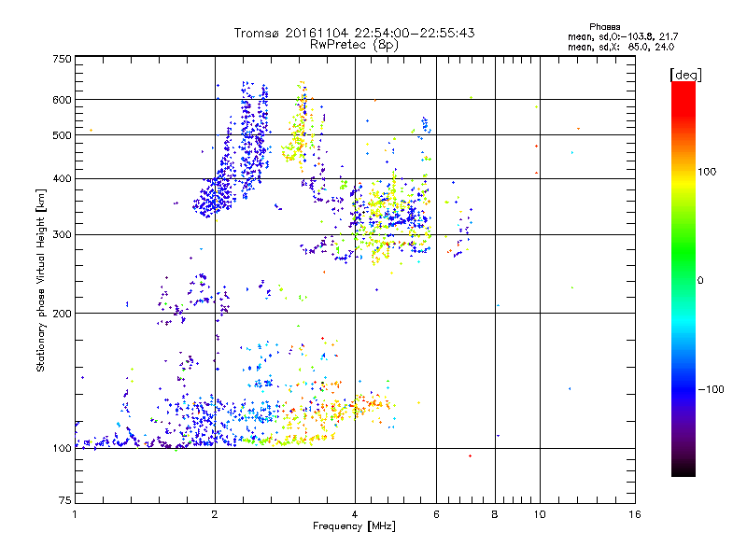
Task: Click the x-axis tick label '8'
Action: coord(495,514)
